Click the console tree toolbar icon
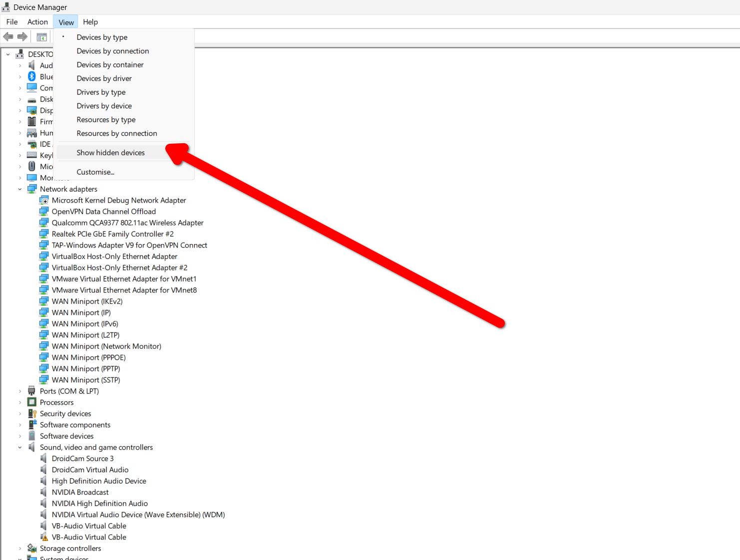 (41, 36)
